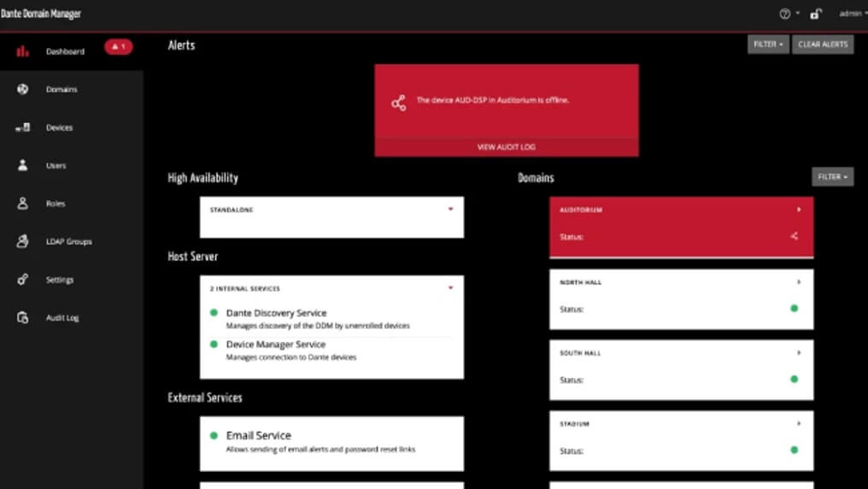Viewport: 868px width, 489px height.
Task: Click Stadium green status dot
Action: pos(795,451)
